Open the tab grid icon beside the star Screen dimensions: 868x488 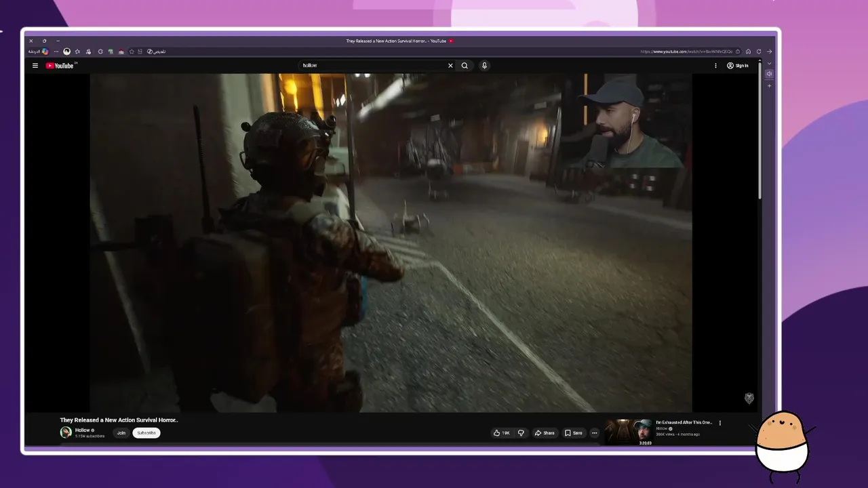(140, 52)
